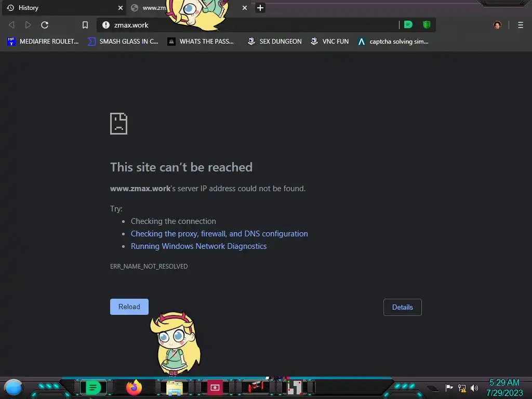Open the browser hamburger menu
This screenshot has height=399, width=532.
521,25
